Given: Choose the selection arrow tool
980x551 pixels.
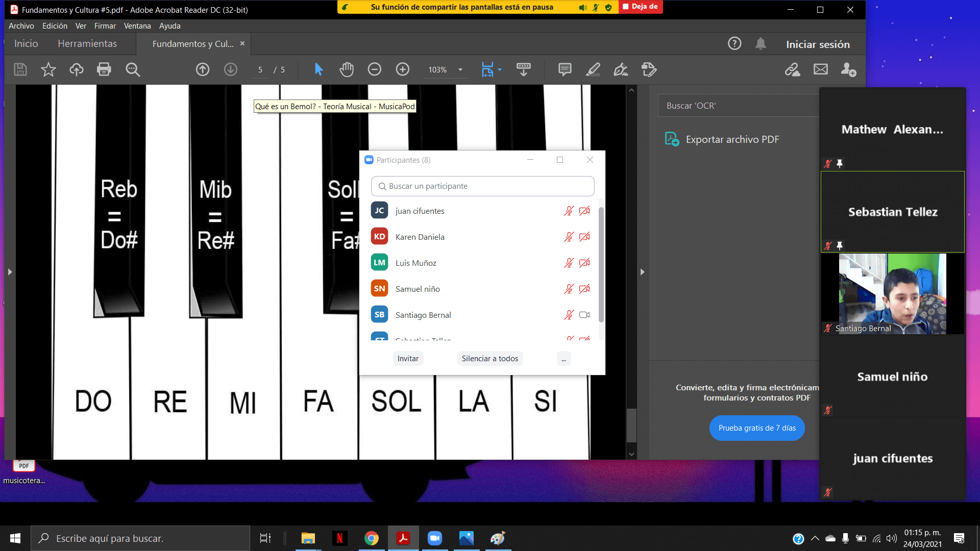Looking at the screenshot, I should coord(318,69).
